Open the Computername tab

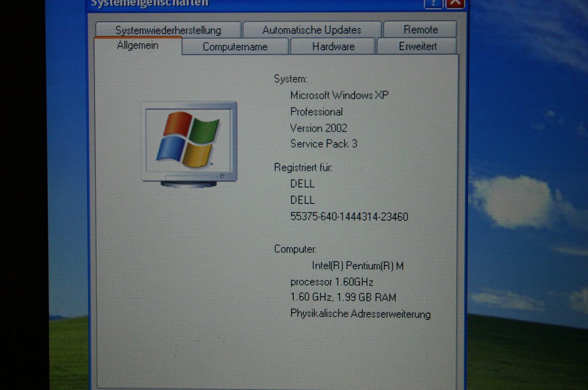pyautogui.click(x=235, y=47)
